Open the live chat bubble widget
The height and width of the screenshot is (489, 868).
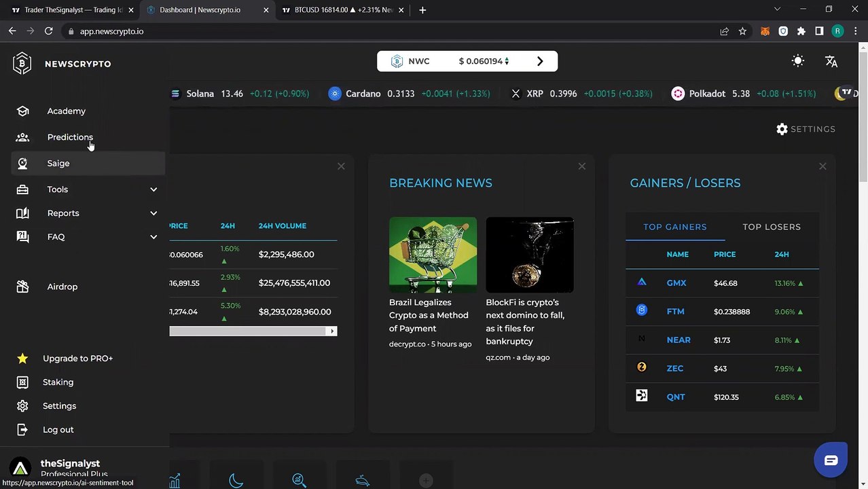coord(831,460)
